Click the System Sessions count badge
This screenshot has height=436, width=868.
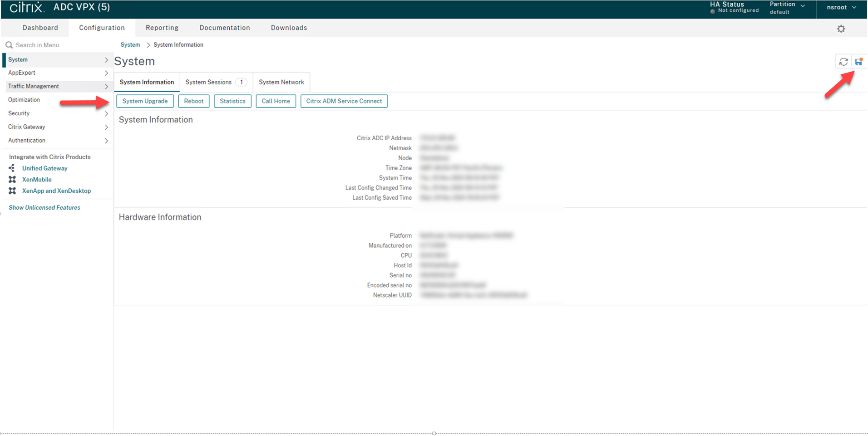[242, 82]
